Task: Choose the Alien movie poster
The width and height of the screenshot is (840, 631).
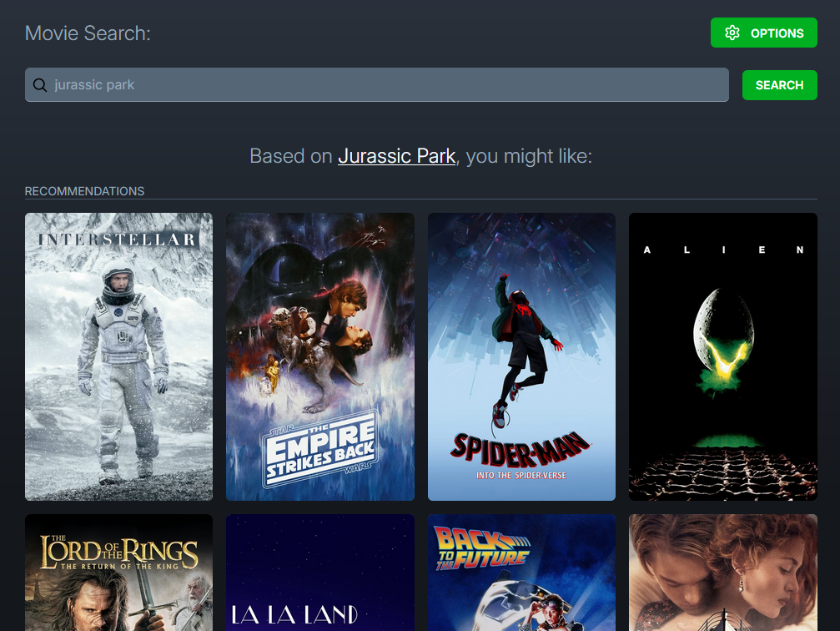Action: [722, 356]
